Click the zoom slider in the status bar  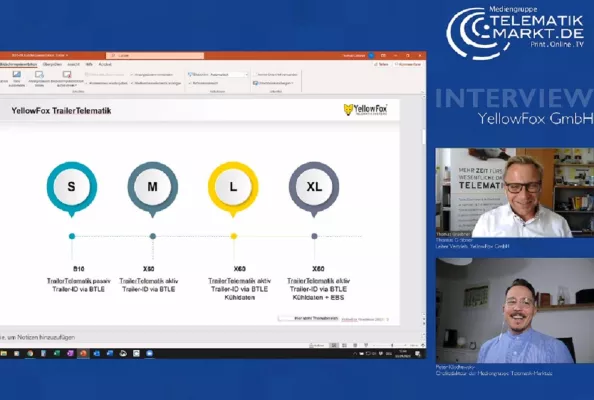pyautogui.click(x=393, y=345)
